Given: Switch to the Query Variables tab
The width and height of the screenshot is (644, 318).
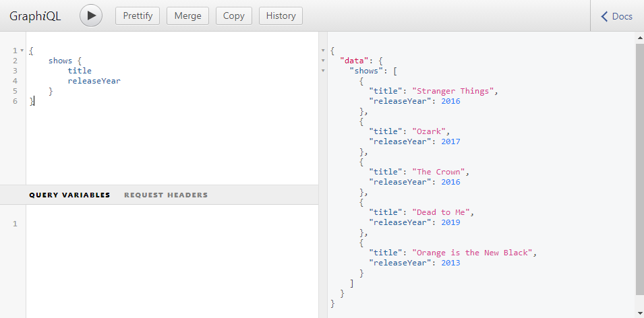Looking at the screenshot, I should pyautogui.click(x=69, y=195).
